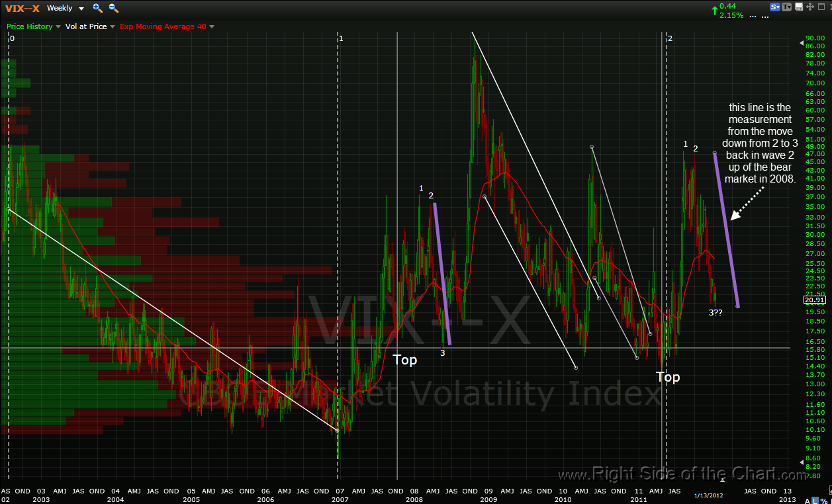Expand the Price History dropdown
This screenshot has width=832, height=504.
(x=34, y=26)
